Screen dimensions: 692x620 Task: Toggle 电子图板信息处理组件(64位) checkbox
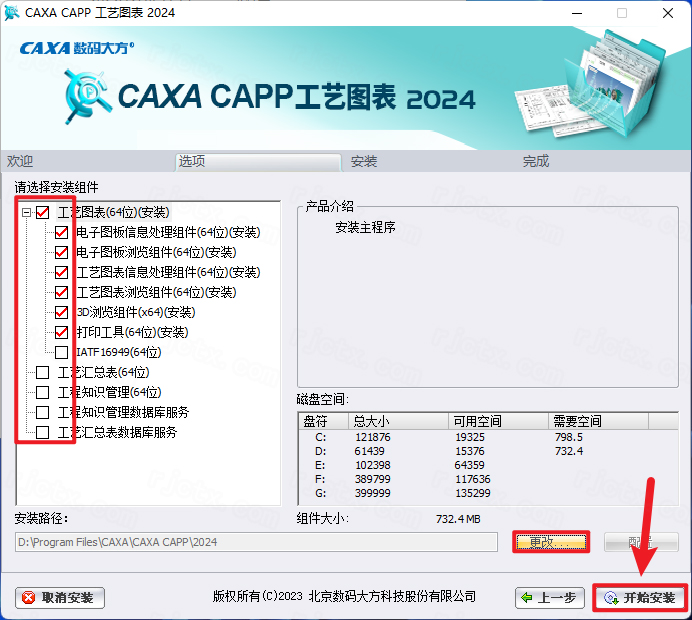tap(62, 232)
